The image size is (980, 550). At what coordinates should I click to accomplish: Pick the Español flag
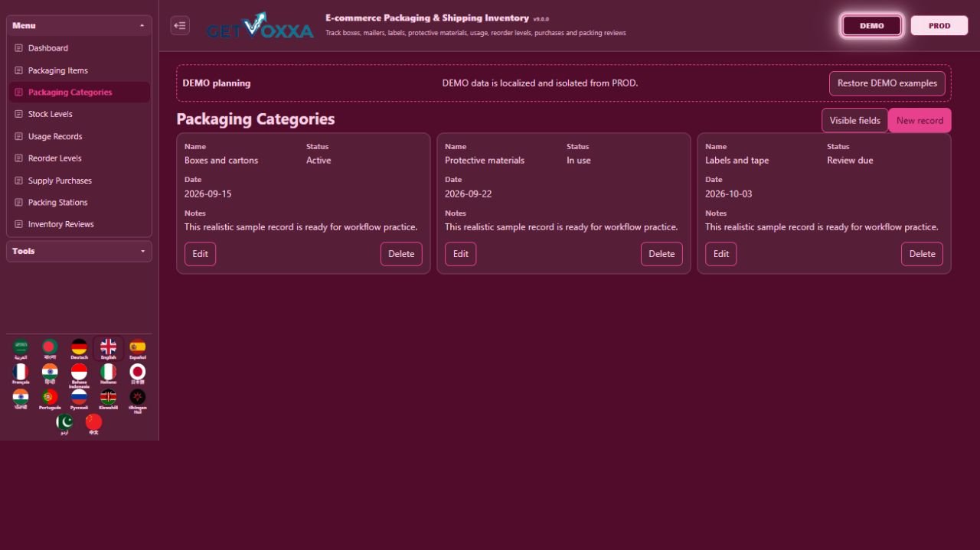tap(137, 349)
